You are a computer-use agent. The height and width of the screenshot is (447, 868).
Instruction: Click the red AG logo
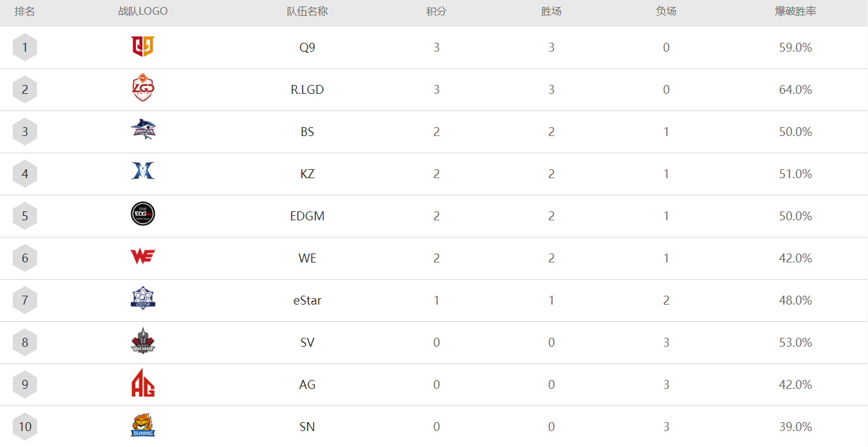pyautogui.click(x=143, y=383)
